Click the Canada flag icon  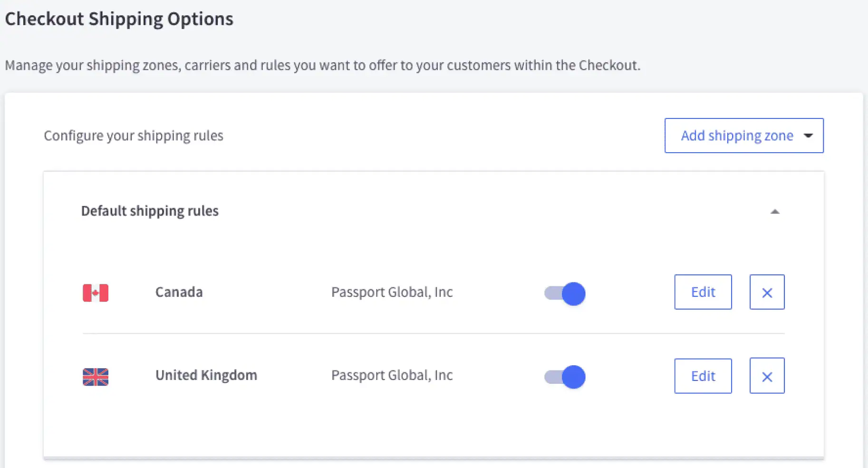tap(96, 292)
